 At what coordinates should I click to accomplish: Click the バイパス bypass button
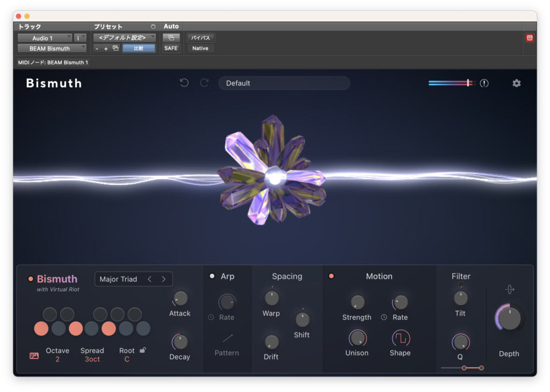[201, 38]
